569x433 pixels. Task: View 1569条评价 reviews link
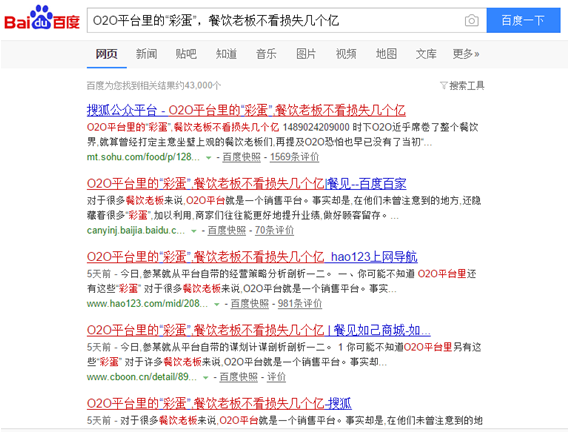(x=294, y=157)
